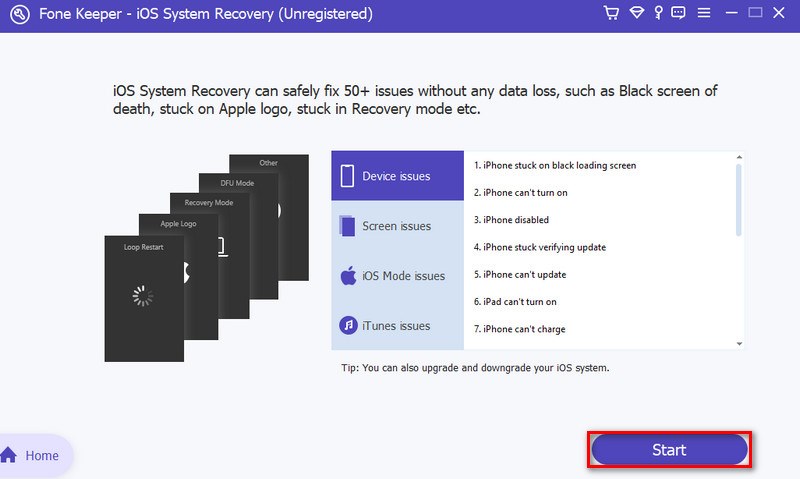Select the iTunes issues tab
The width and height of the screenshot is (800, 479).
pos(397,325)
